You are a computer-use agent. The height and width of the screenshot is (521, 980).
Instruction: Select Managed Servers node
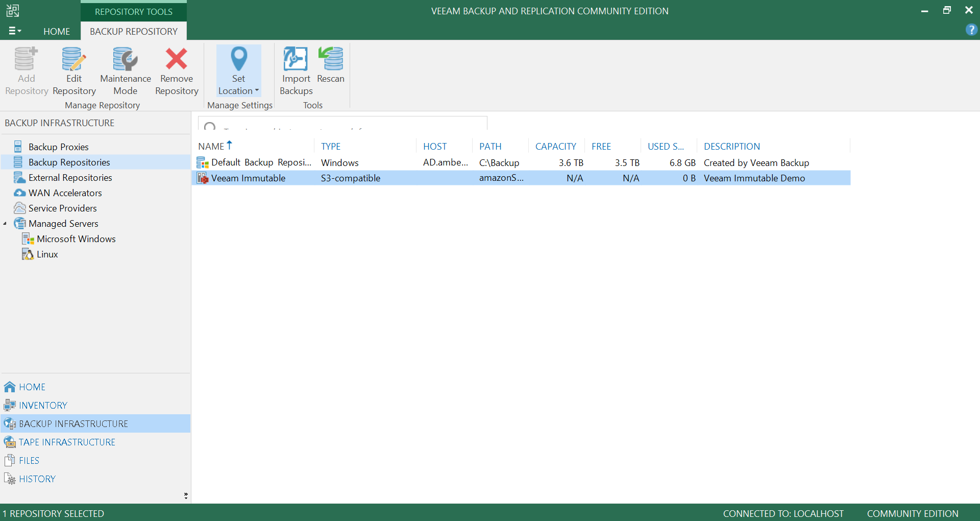(63, 224)
